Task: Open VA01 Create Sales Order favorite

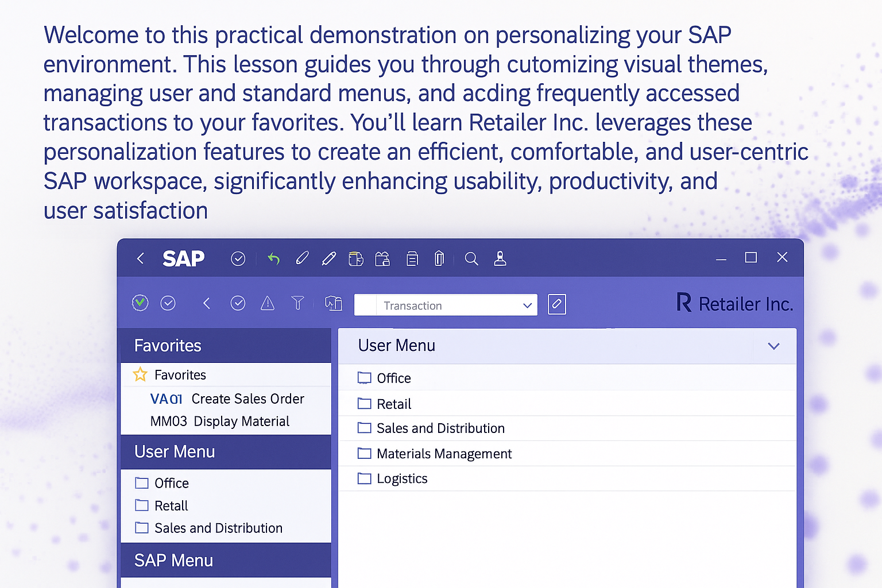Action: click(x=227, y=399)
